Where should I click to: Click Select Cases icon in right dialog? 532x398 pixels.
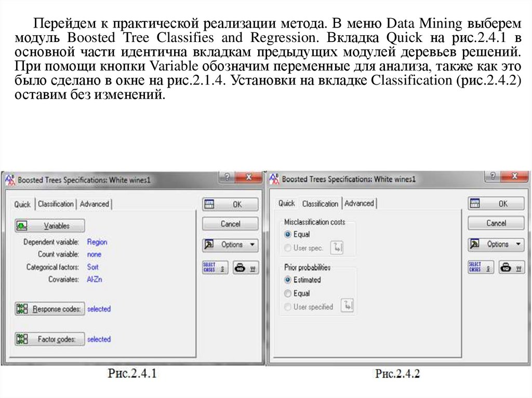[x=481, y=267]
